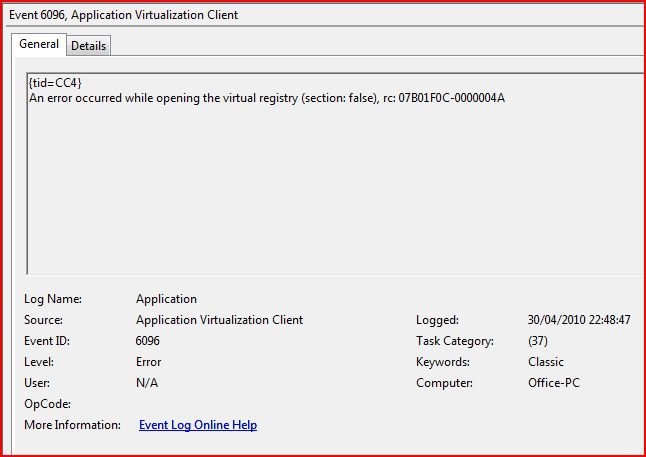Screen dimensions: 646x457
Task: Select the Level value Error
Action: [148, 362]
